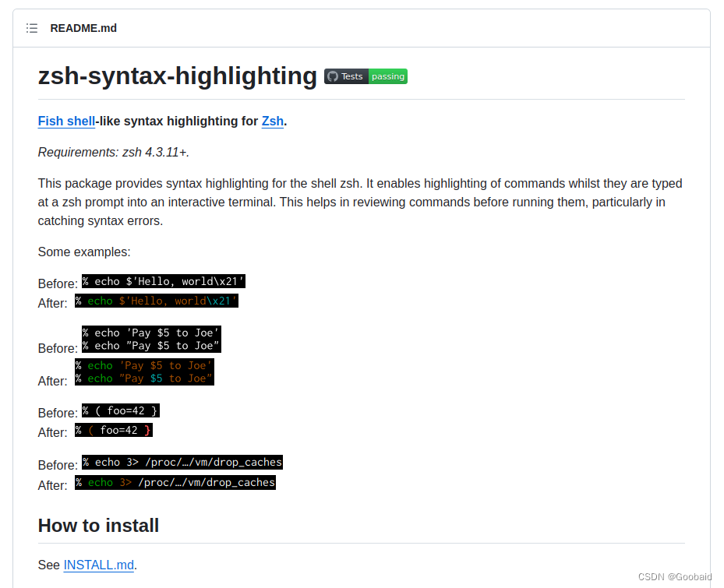The width and height of the screenshot is (724, 588).
Task: Open the Before drop_caches terminal image
Action: point(182,463)
